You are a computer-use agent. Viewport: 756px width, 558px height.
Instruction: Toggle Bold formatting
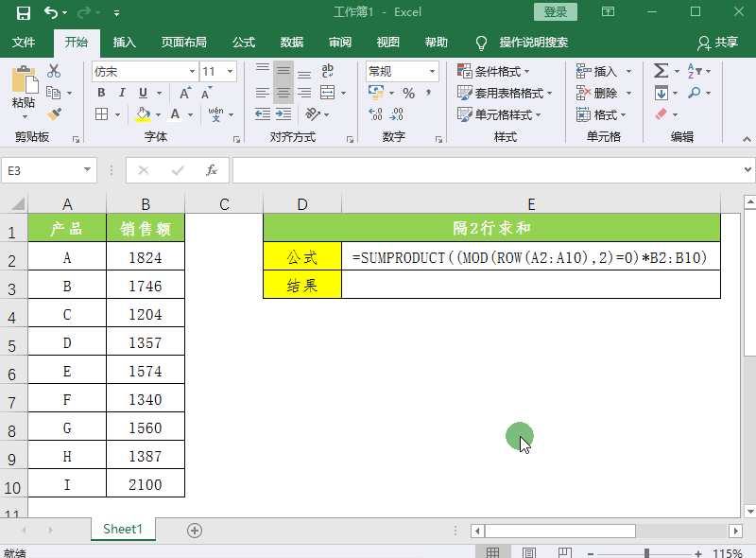(101, 93)
